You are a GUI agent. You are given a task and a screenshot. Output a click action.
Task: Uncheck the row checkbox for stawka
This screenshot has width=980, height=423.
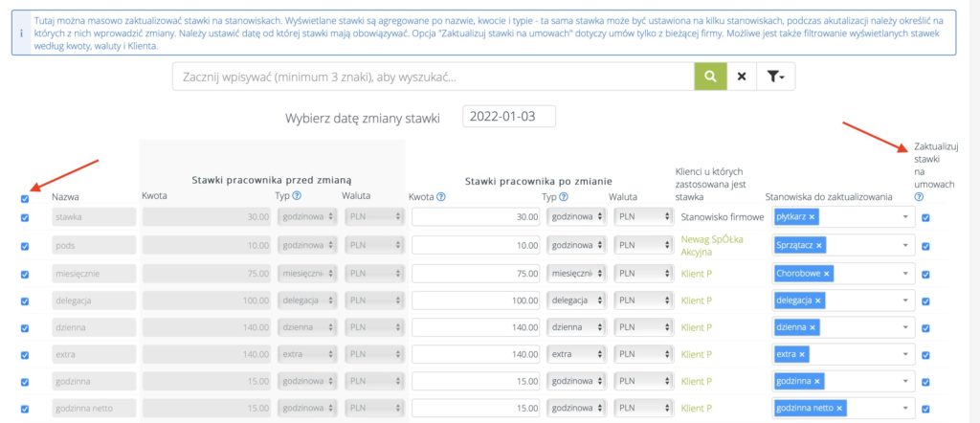[x=24, y=218]
